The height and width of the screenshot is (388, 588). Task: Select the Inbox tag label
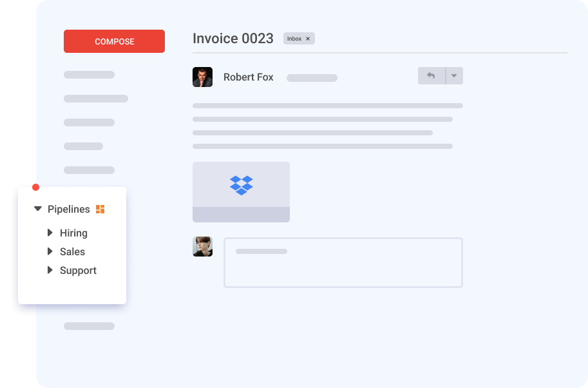pos(295,38)
